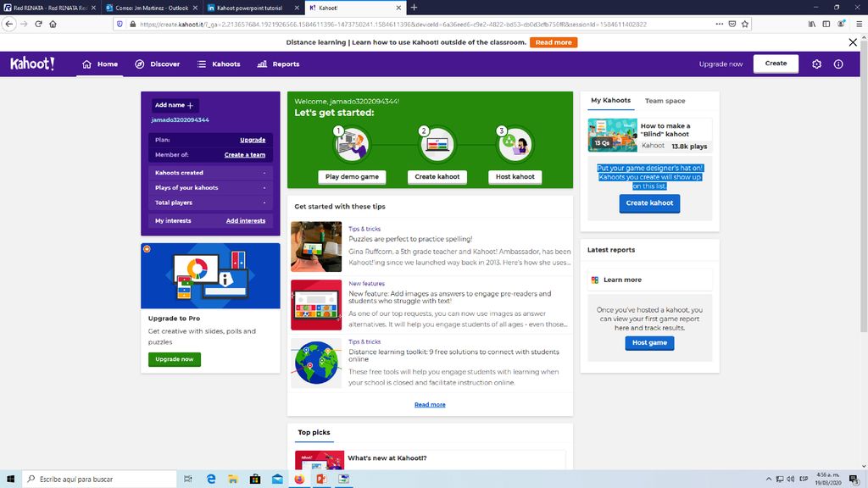Click the blue Host game button
This screenshot has width=868, height=488.
coord(650,343)
